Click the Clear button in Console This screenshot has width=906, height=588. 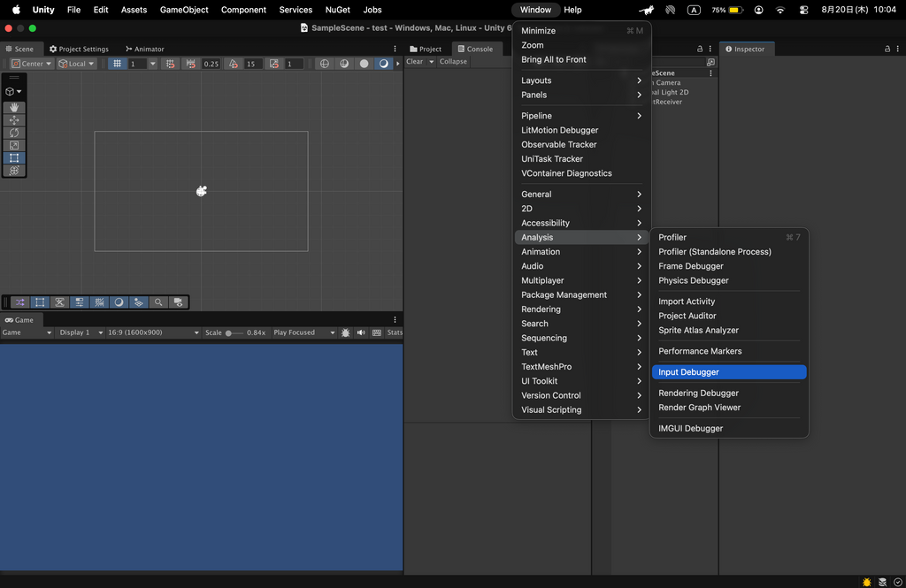click(x=415, y=62)
